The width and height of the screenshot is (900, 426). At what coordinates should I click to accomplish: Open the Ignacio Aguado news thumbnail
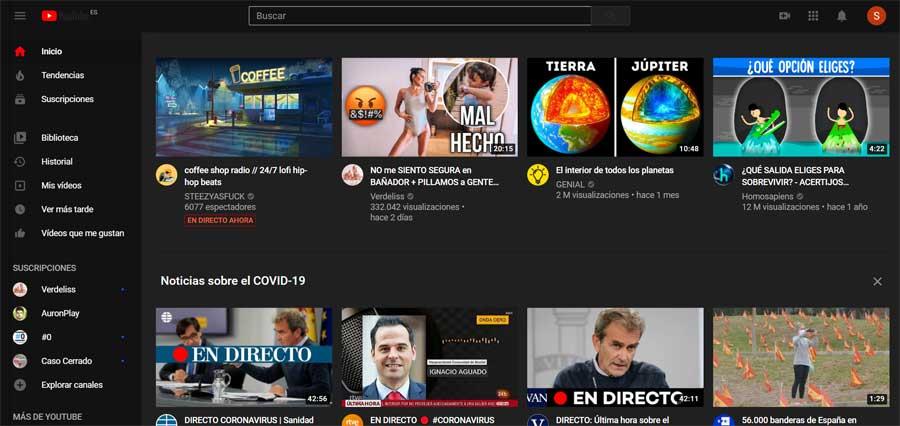tap(429, 357)
